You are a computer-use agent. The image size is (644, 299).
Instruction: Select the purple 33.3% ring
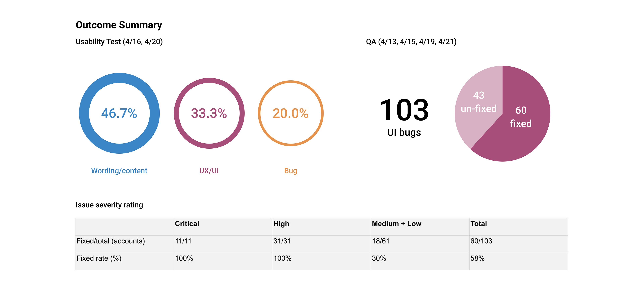click(x=209, y=113)
